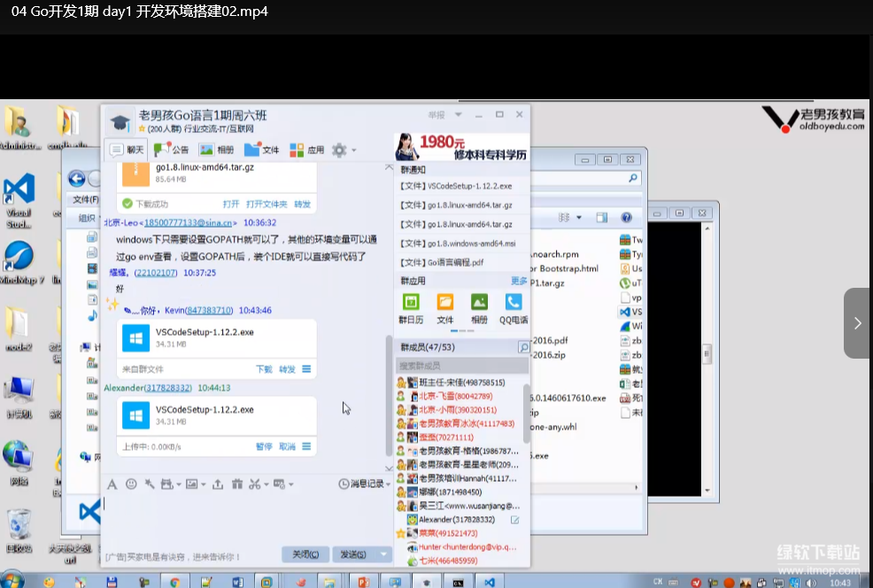Open group notice go1.8.windows-amd64.msi
873x588 pixels.
point(458,244)
